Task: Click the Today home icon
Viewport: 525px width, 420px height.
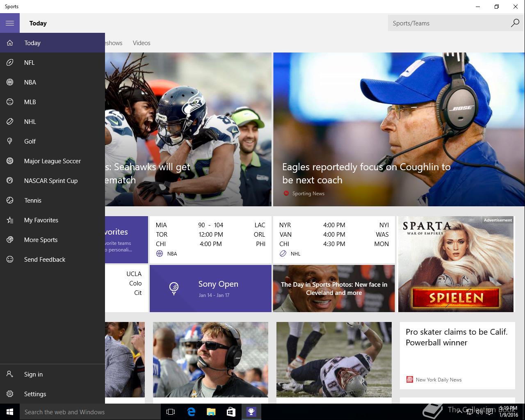Action: (x=10, y=43)
